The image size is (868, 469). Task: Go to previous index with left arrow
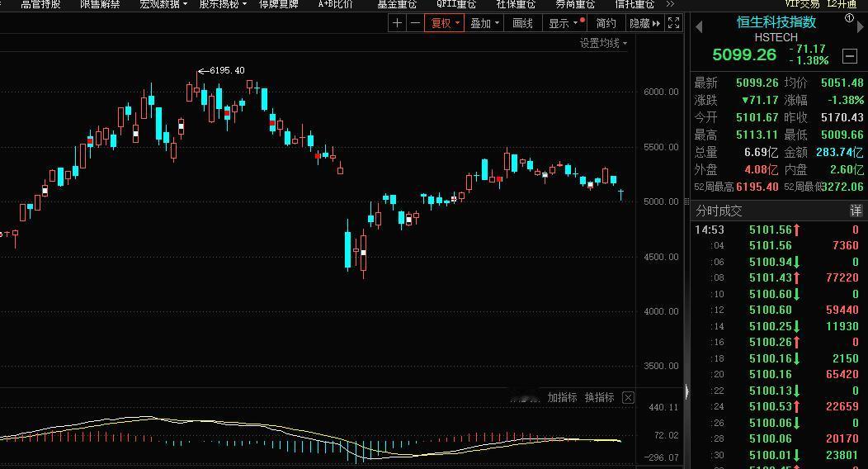699,26
